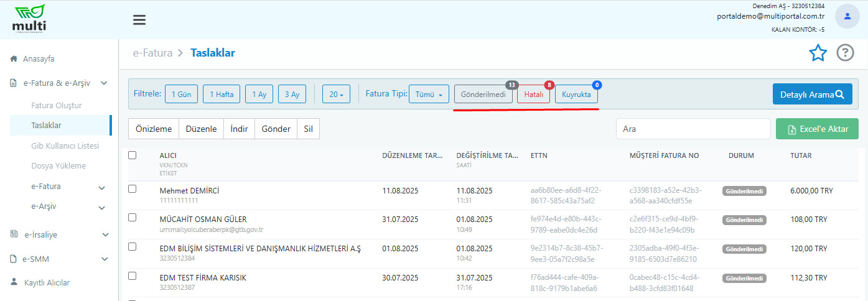Click the Detaylı Arama button
Viewport: 868px width, 301px height.
click(x=812, y=95)
